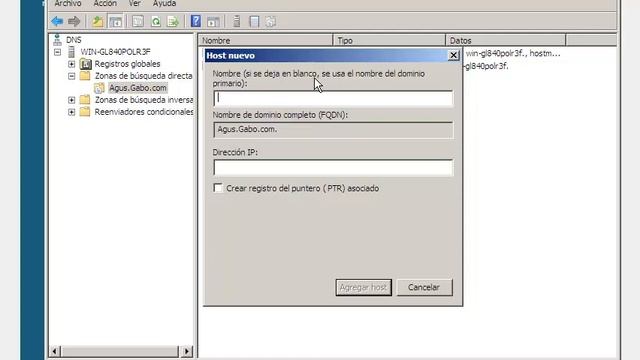This screenshot has width=640, height=360.
Task: Open Help blue question icon
Action: 196,21
